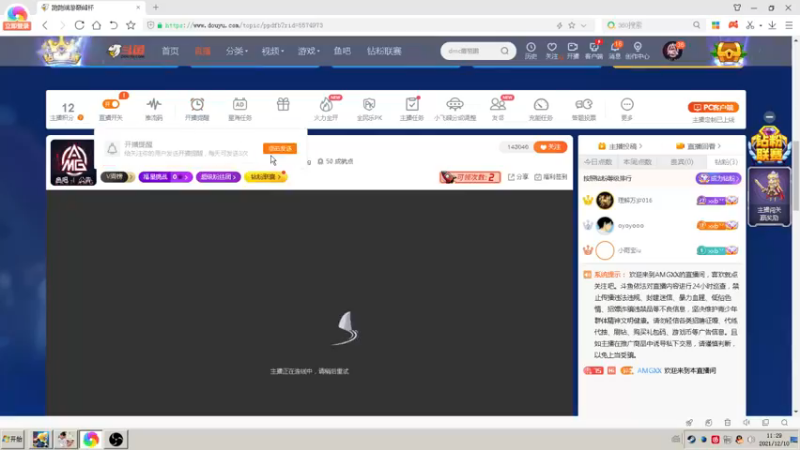The width and height of the screenshot is (800, 450).
Task: Click the orange 关注 follow button on room header
Action: [550, 147]
